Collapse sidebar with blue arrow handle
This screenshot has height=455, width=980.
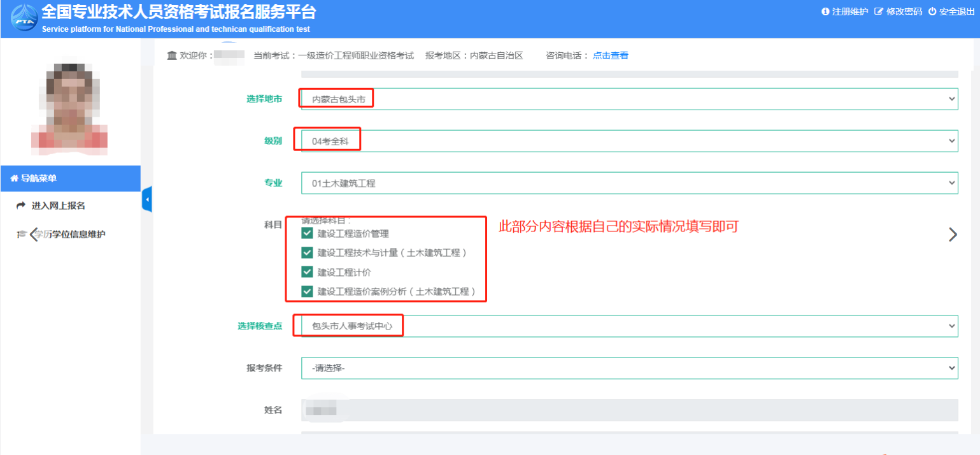147,199
